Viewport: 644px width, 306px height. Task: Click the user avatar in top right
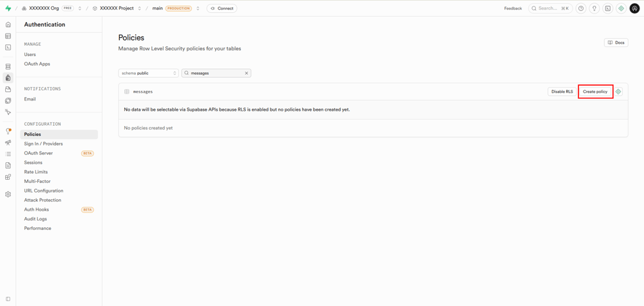634,8
